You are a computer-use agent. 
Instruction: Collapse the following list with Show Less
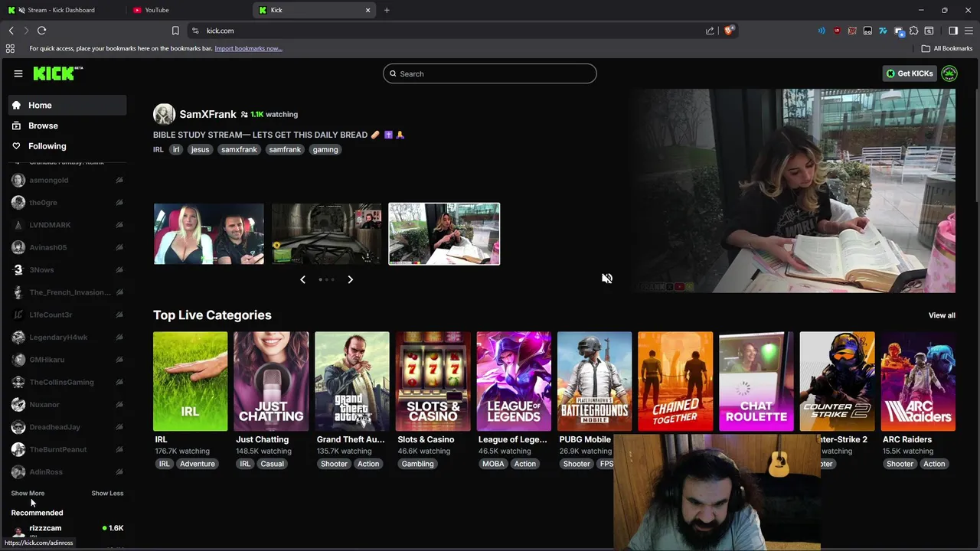(107, 493)
